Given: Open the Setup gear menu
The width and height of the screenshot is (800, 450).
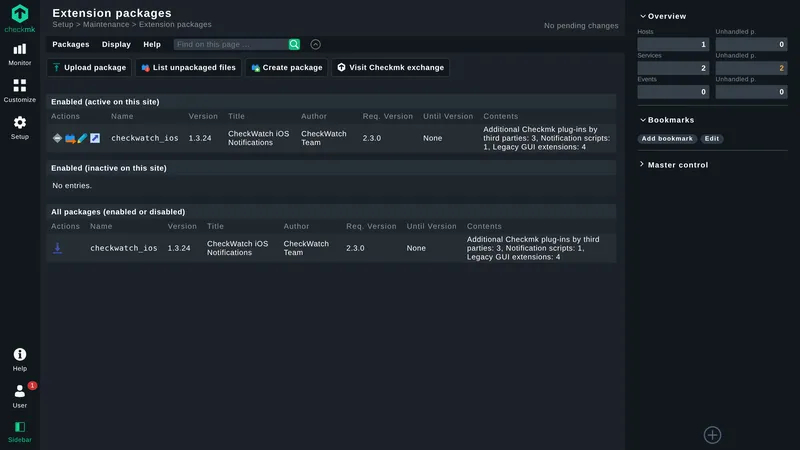Looking at the screenshot, I should 19,128.
